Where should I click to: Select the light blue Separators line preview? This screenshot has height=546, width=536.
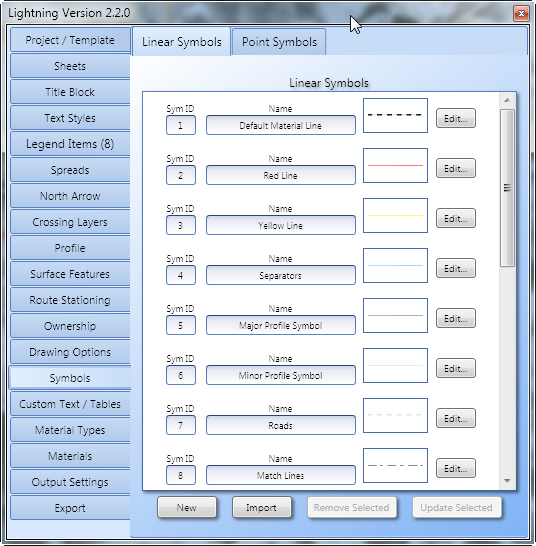[x=395, y=265]
